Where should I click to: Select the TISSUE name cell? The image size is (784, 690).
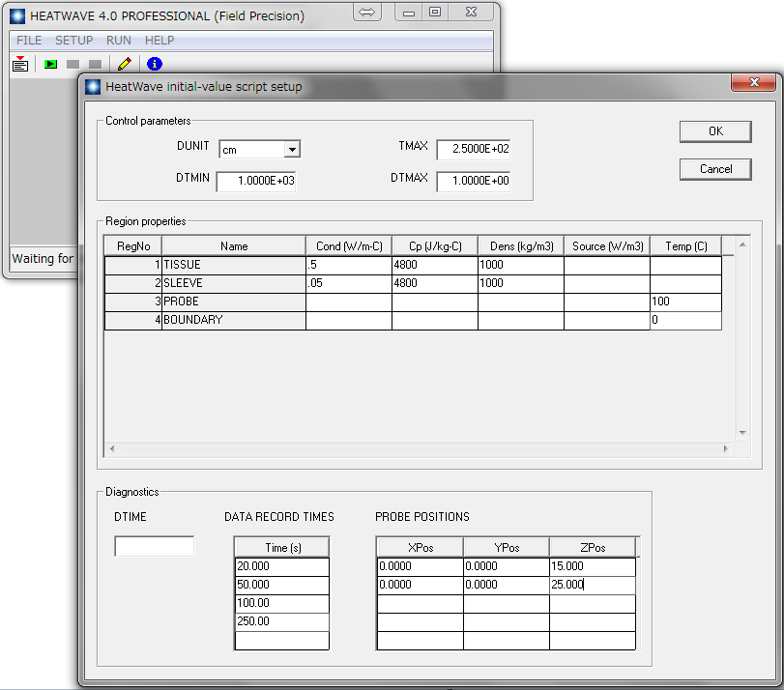(234, 265)
